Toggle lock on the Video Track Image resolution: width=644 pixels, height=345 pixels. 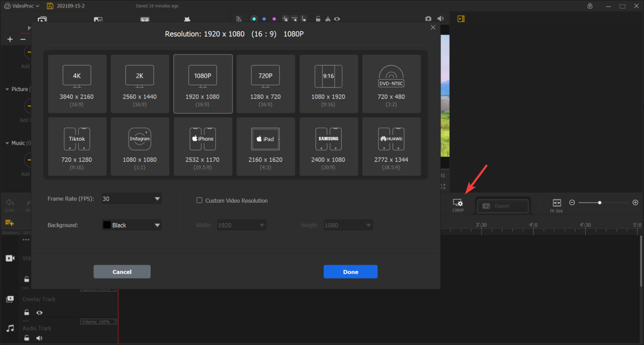click(26, 279)
